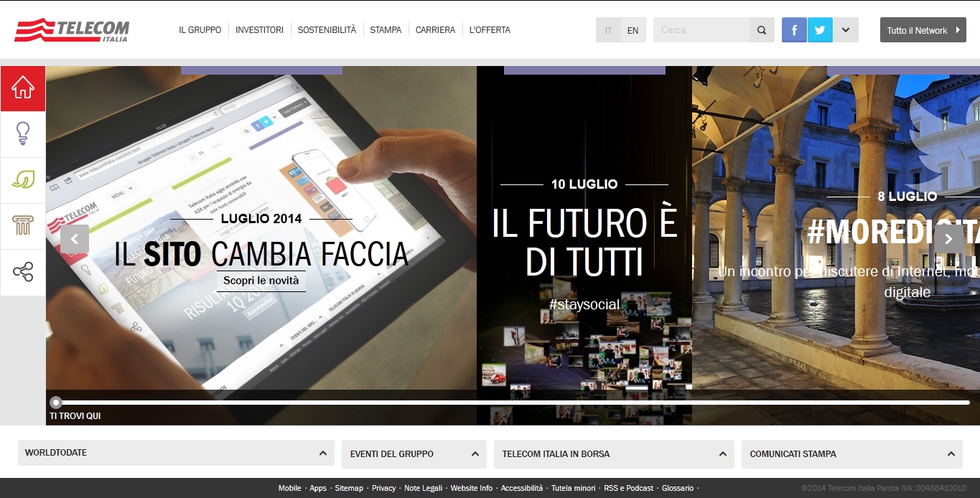Viewport: 980px width, 498px height.
Task: Open Note Legali footer link
Action: [424, 488]
